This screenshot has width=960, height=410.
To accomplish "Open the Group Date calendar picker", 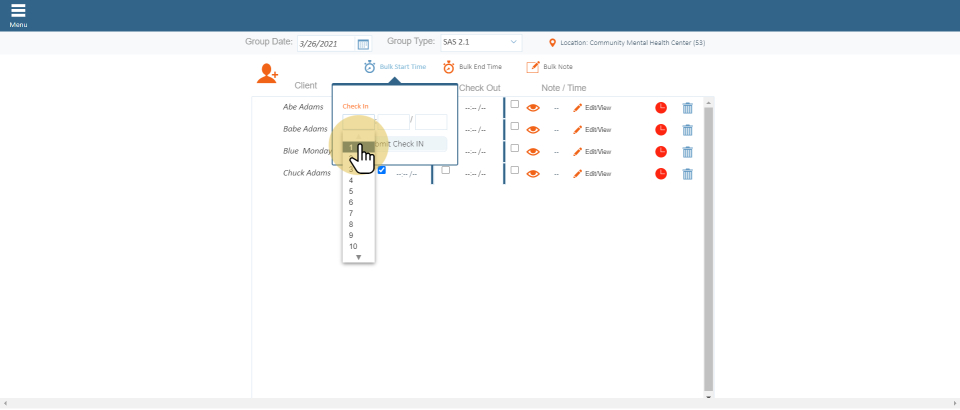I will [x=363, y=44].
